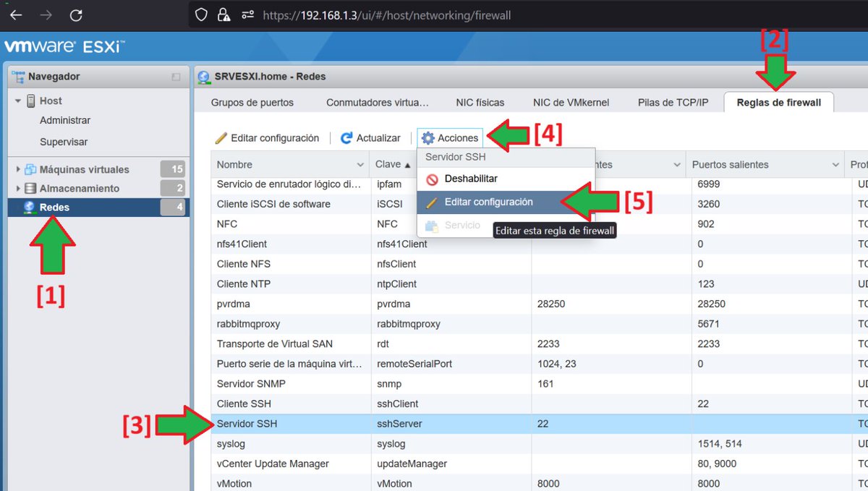
Task: Select the rabbitmqproxy rule name
Action: pos(248,324)
